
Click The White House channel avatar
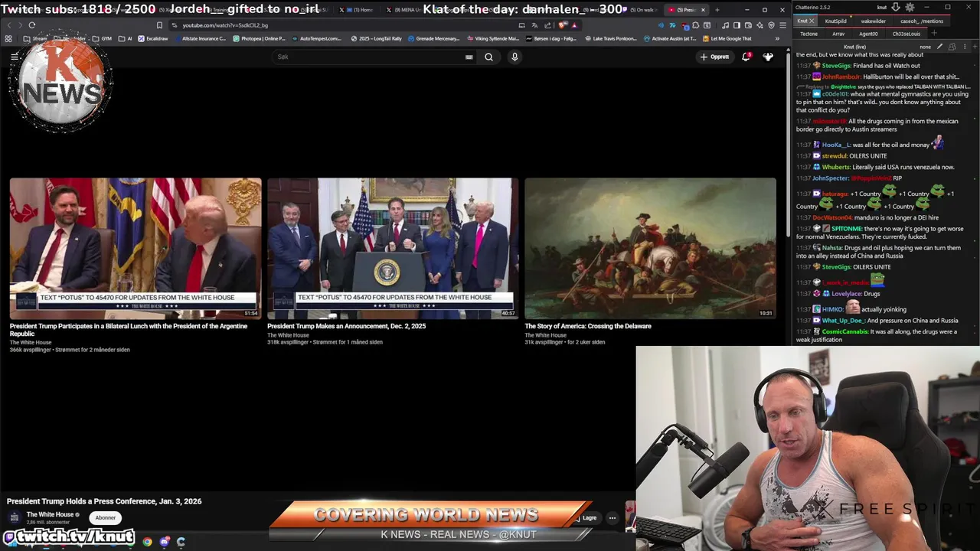tap(14, 517)
